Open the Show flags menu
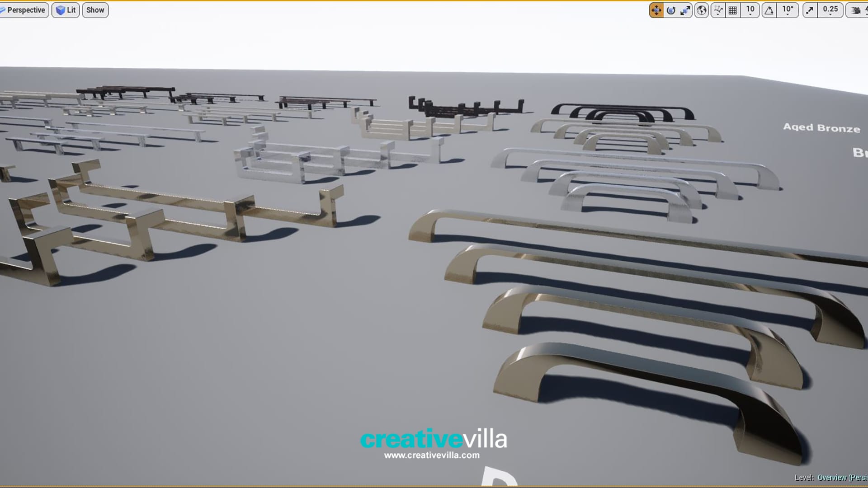This screenshot has height=488, width=868. (95, 10)
